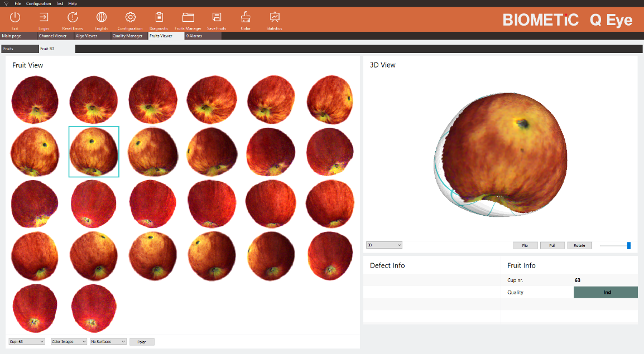Select the highlighted apple thumbnail
This screenshot has width=644, height=354.
[94, 152]
